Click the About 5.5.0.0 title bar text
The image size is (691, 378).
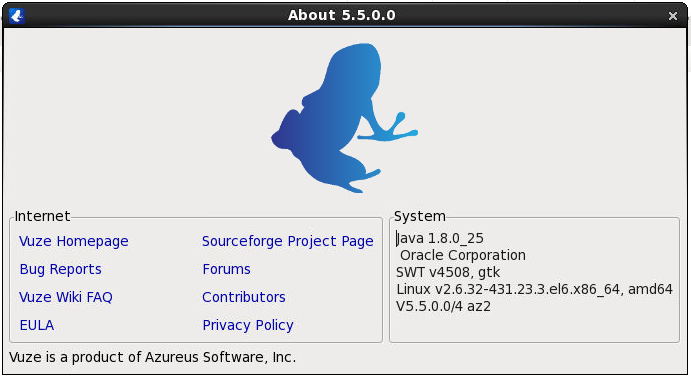click(x=342, y=15)
